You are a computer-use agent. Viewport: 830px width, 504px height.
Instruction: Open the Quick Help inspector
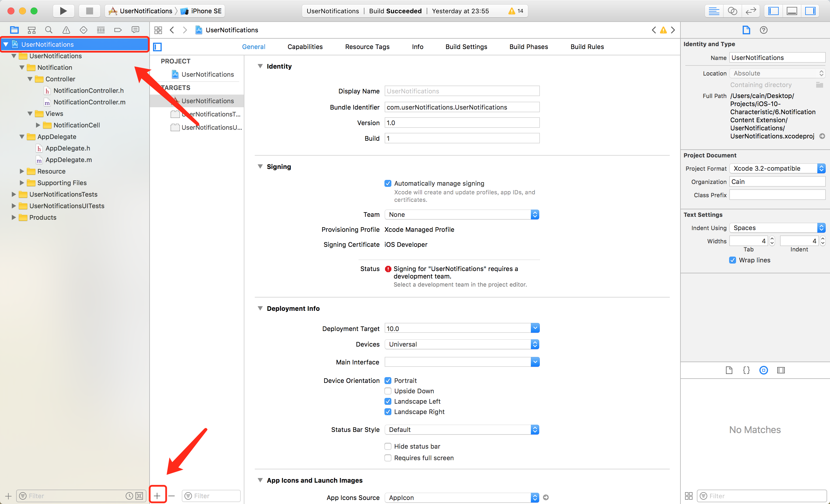click(763, 30)
